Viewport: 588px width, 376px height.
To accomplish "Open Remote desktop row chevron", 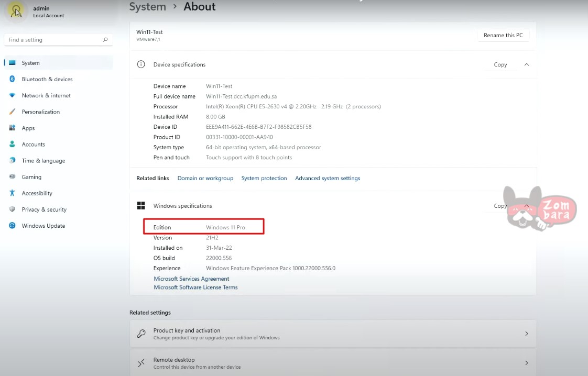I will tap(527, 363).
